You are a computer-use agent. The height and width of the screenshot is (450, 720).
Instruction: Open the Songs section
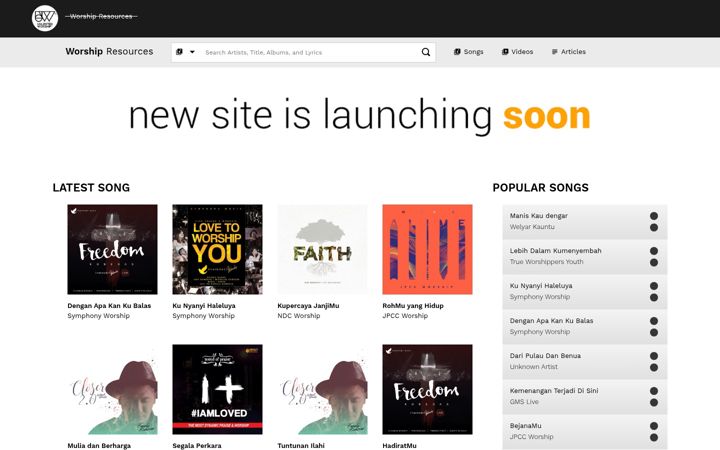(x=469, y=51)
